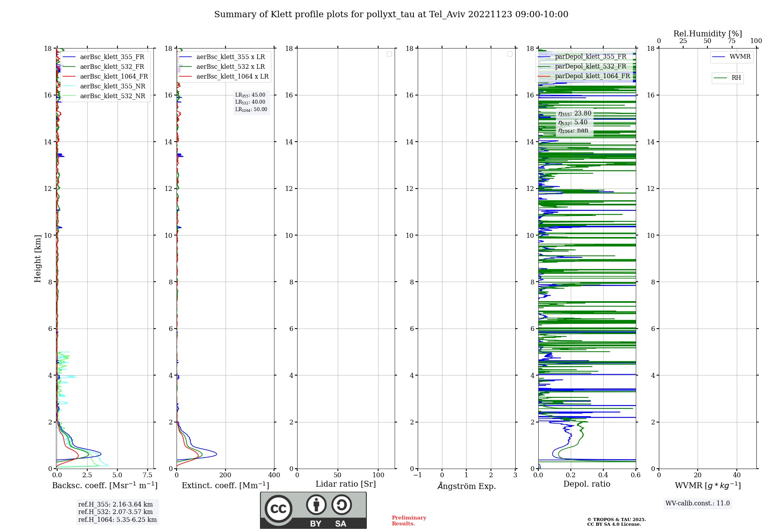Viewport: 783px width, 532px height.
Task: Click the LR1064: 50.00 annotation
Action: [251, 110]
